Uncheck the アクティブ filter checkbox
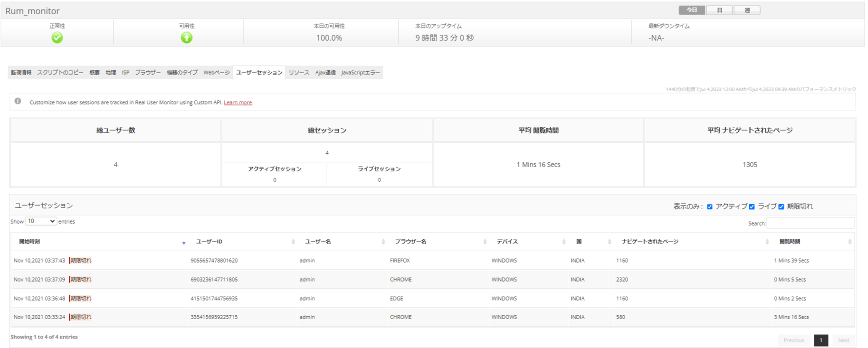Image resolution: width=868 pixels, height=348 pixels. coord(710,207)
